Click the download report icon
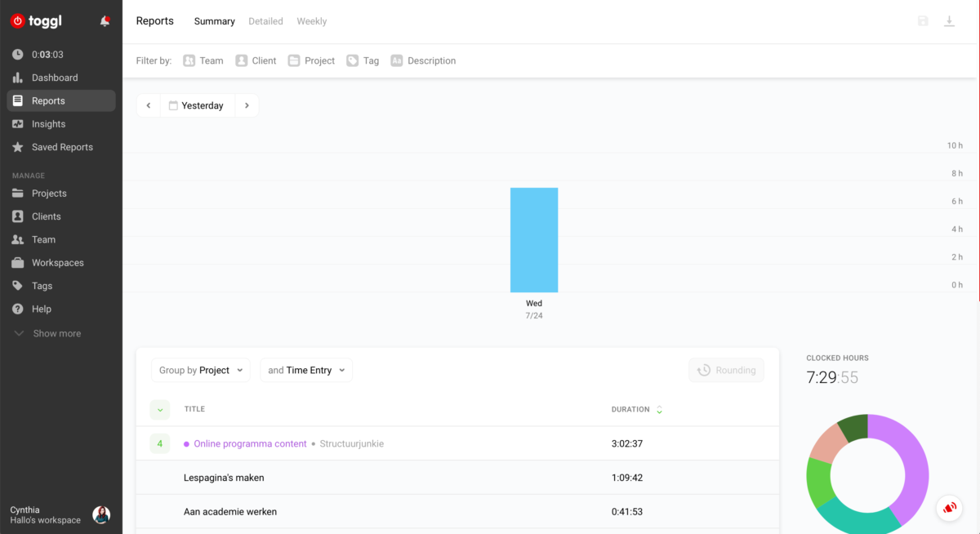The image size is (980, 534). coord(949,21)
